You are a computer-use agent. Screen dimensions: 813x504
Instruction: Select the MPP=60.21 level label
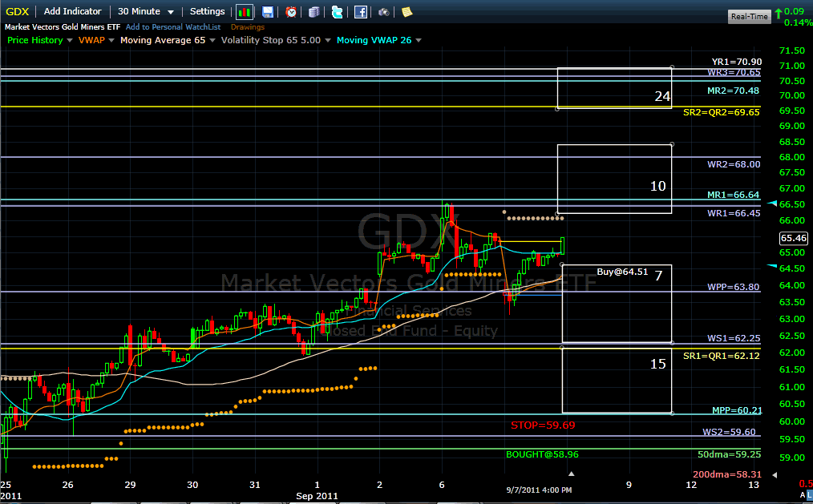pyautogui.click(x=737, y=411)
